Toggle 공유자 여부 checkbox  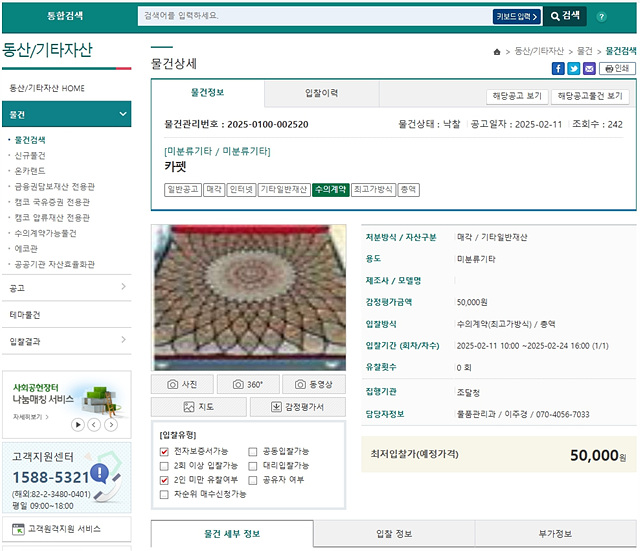(253, 480)
